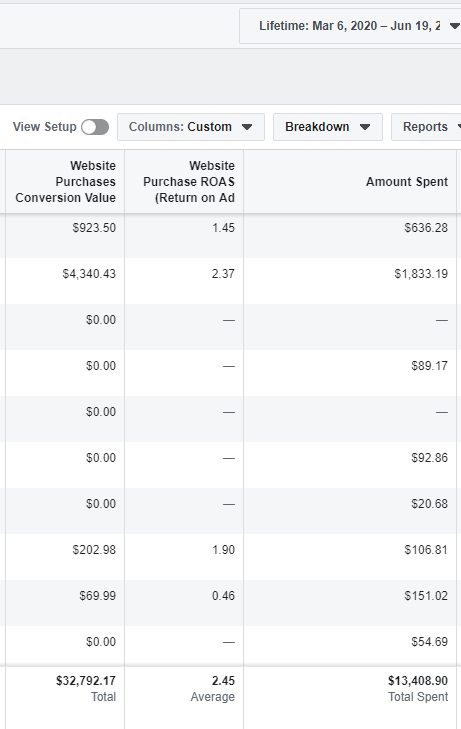This screenshot has width=461, height=729.
Task: Expand the Breakdown dropdown
Action: click(x=328, y=127)
